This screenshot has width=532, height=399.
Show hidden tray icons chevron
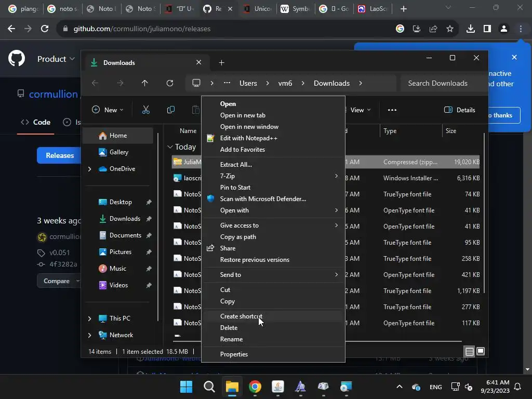[400, 387]
